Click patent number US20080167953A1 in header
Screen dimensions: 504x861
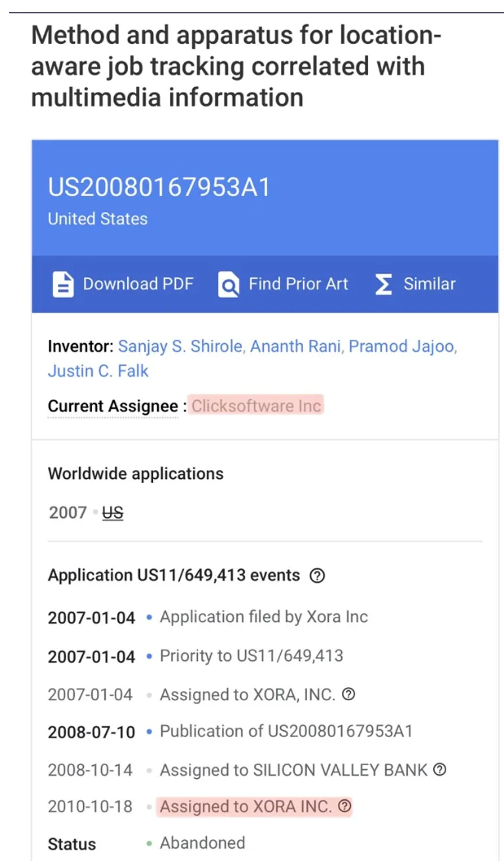click(159, 188)
